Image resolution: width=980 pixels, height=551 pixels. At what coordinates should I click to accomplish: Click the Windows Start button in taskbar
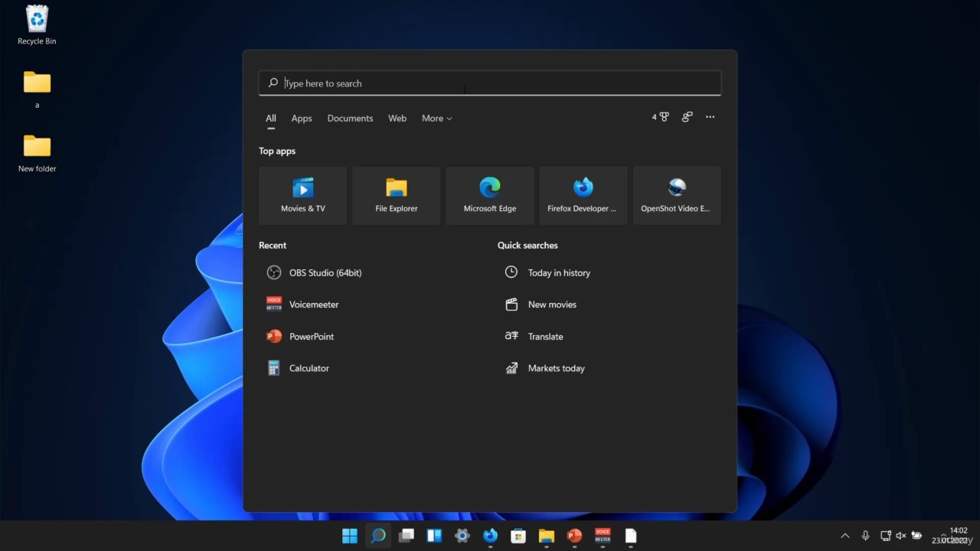(x=350, y=536)
